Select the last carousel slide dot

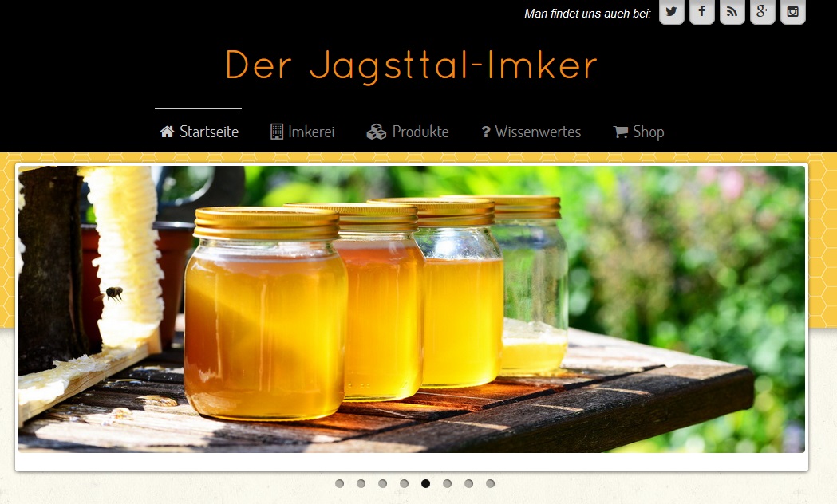point(490,483)
